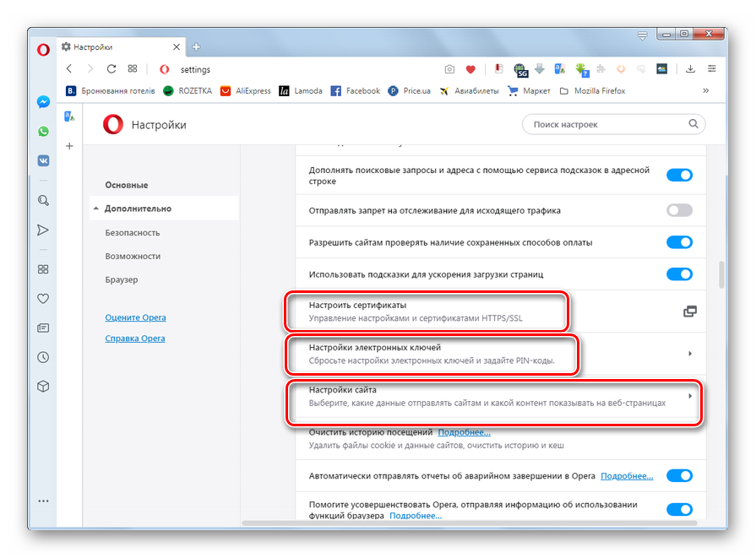Open instant search from the sidebar magnifier
Image resolution: width=756 pixels, height=558 pixels.
[43, 200]
